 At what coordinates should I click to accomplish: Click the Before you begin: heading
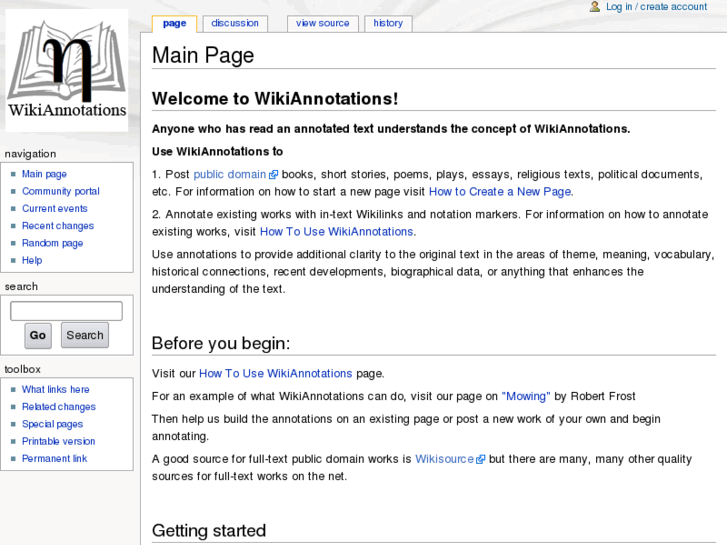pyautogui.click(x=221, y=344)
